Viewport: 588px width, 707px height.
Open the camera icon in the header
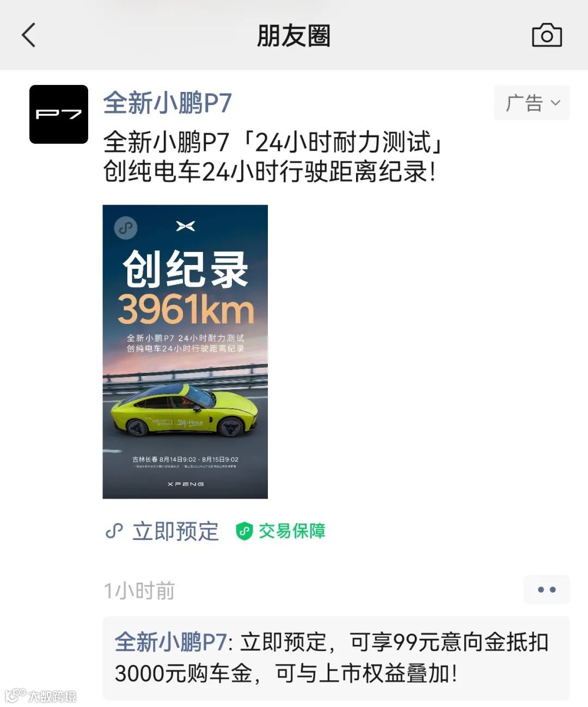click(547, 35)
